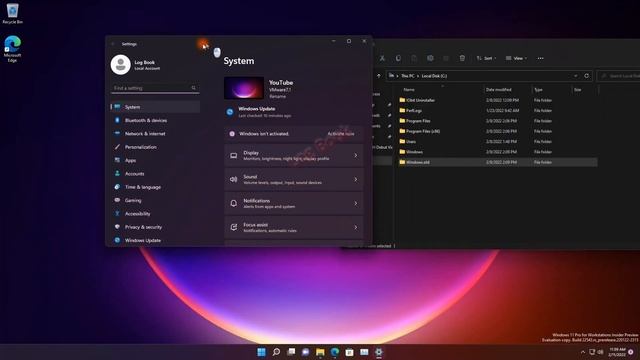Select System in Settings sidebar
The image size is (640, 360).
[x=155, y=107]
